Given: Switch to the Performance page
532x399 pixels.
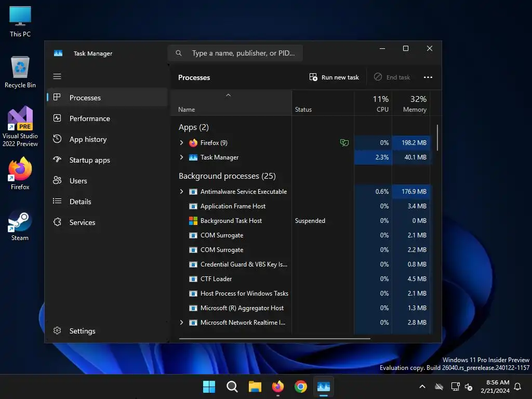Looking at the screenshot, I should click(x=107, y=118).
